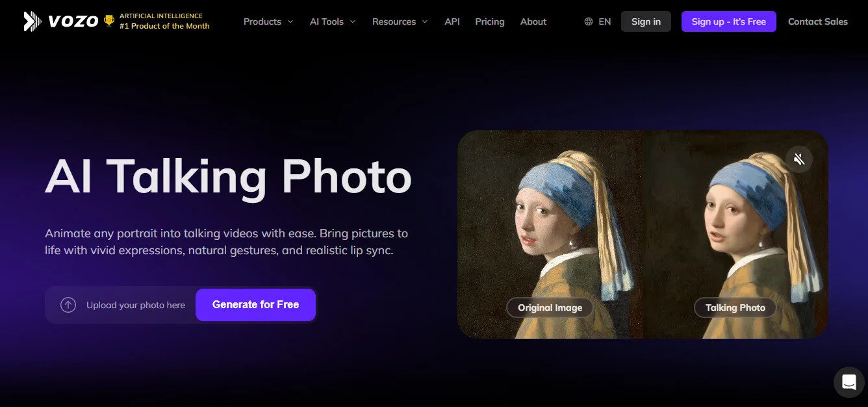Select the API menu item

coord(452,21)
